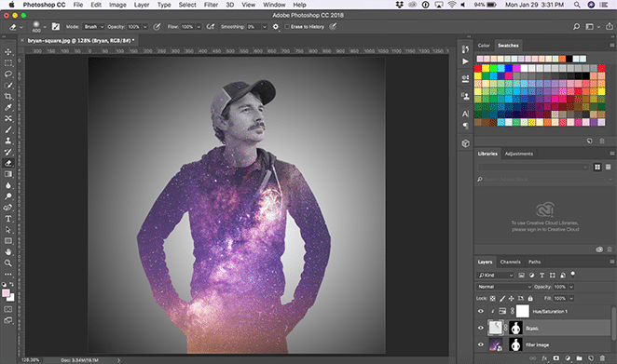
Task: Select the Gradient tool
Action: click(x=7, y=174)
